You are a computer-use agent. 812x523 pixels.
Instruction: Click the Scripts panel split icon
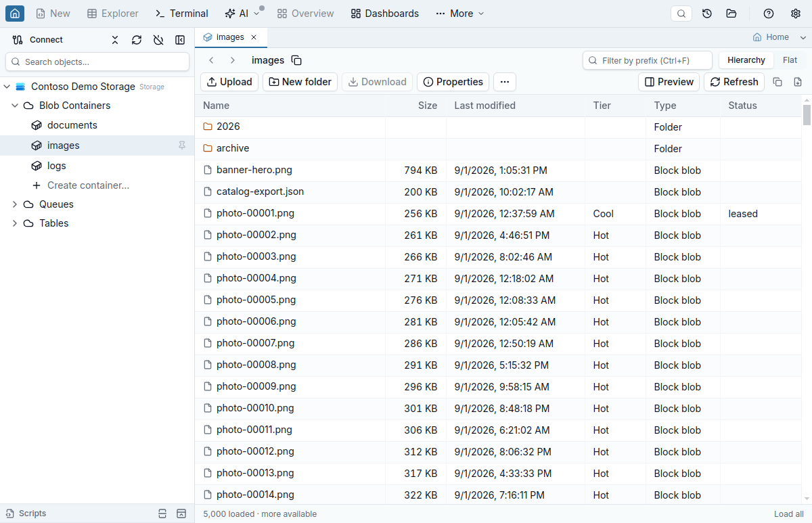click(x=162, y=514)
